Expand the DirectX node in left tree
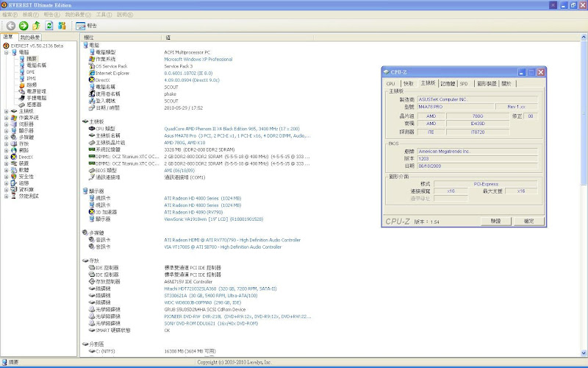This screenshot has height=368, width=588. tap(7, 157)
